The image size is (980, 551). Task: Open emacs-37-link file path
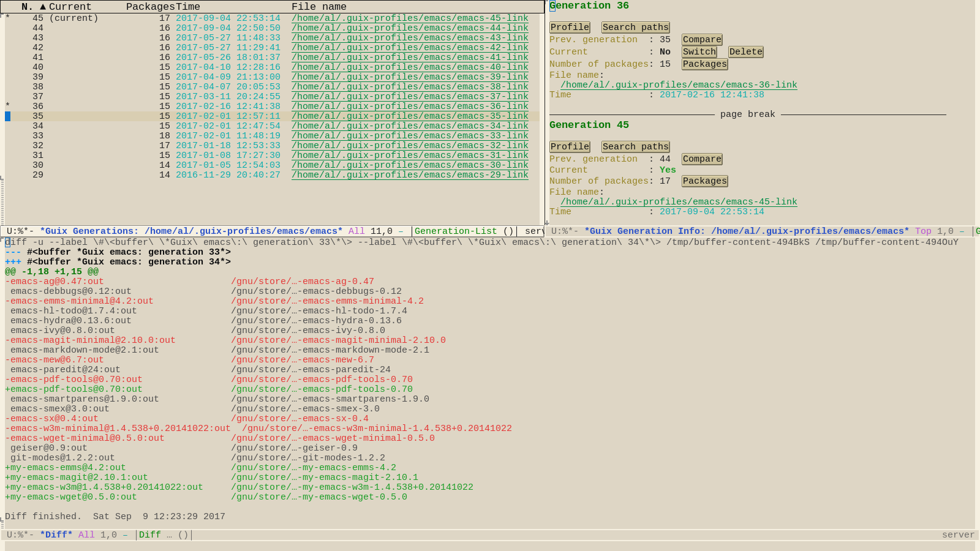coord(410,97)
